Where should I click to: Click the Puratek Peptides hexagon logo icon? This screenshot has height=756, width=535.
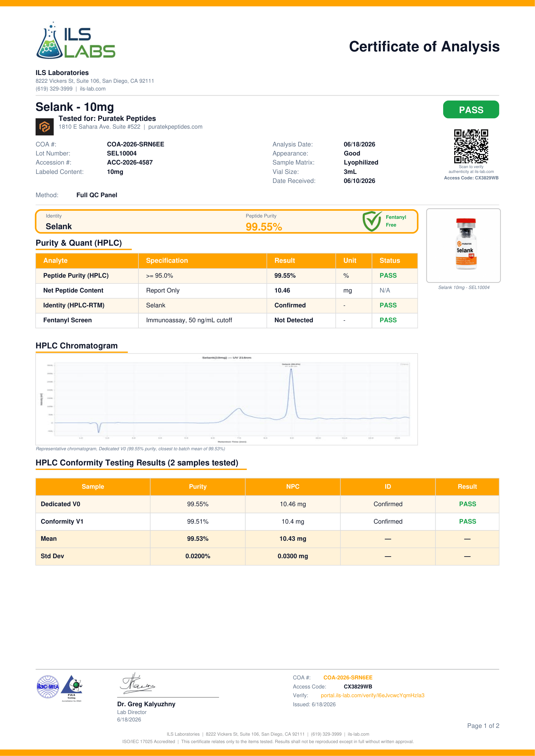pos(44,127)
